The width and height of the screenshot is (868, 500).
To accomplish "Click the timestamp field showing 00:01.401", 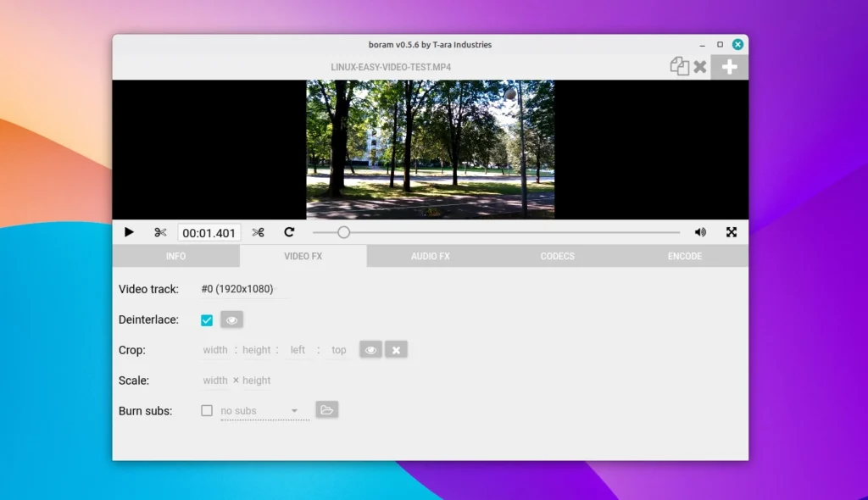I will point(209,231).
